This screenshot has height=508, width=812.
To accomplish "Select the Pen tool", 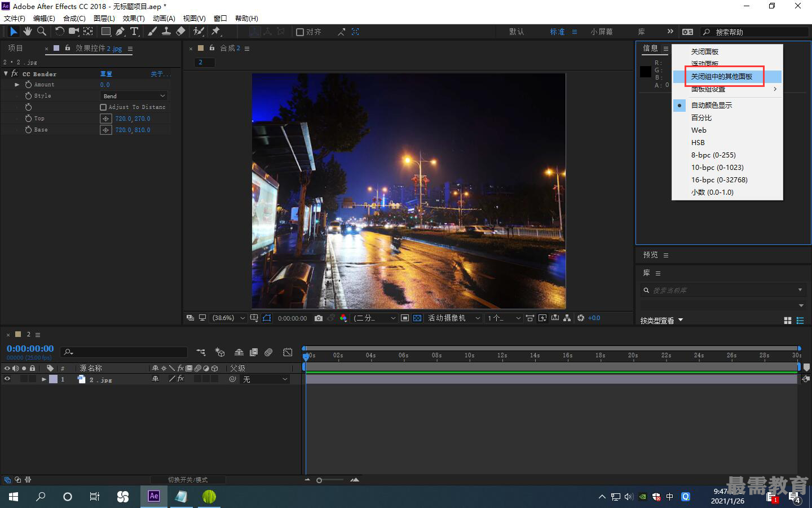I will [120, 32].
